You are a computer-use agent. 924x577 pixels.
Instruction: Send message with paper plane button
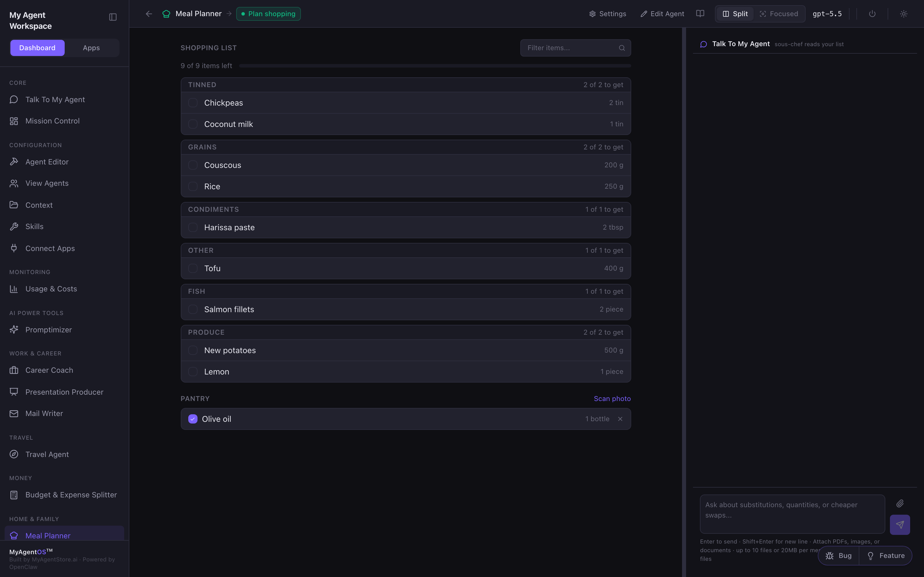(899, 525)
